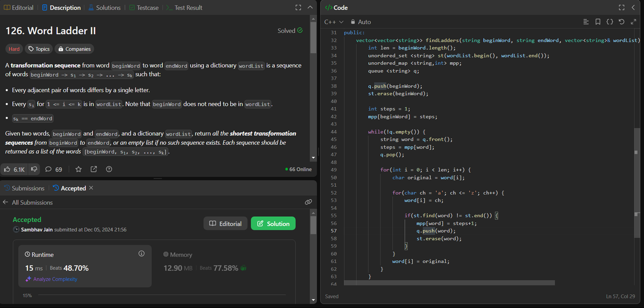Like the problem with thumbs-up
The height and width of the screenshot is (308, 644).
pyautogui.click(x=14, y=170)
